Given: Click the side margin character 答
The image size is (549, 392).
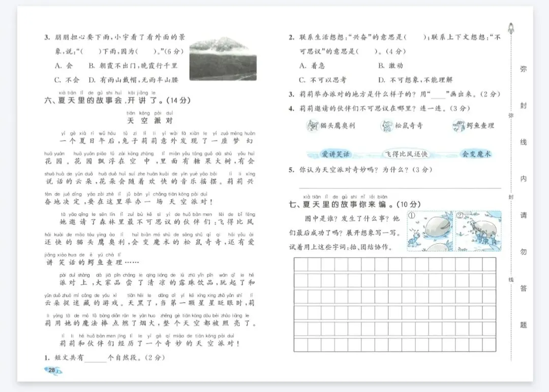Looking at the screenshot, I should pos(523,288).
